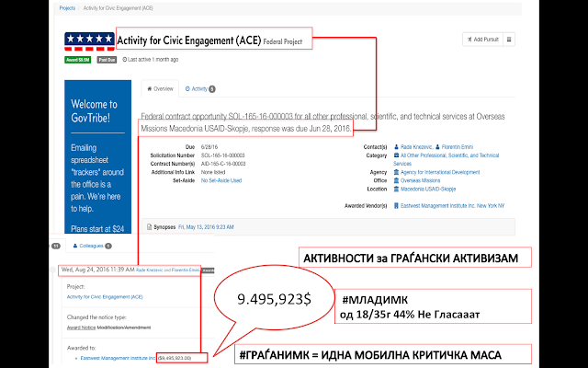Click the gray Past Due badge

click(x=107, y=60)
